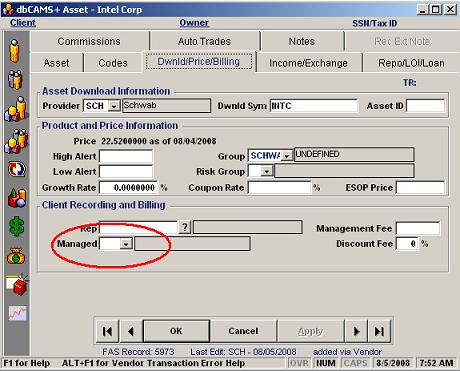Viewport: 460px width, 371px height.
Task: Click the Apply button
Action: (310, 331)
